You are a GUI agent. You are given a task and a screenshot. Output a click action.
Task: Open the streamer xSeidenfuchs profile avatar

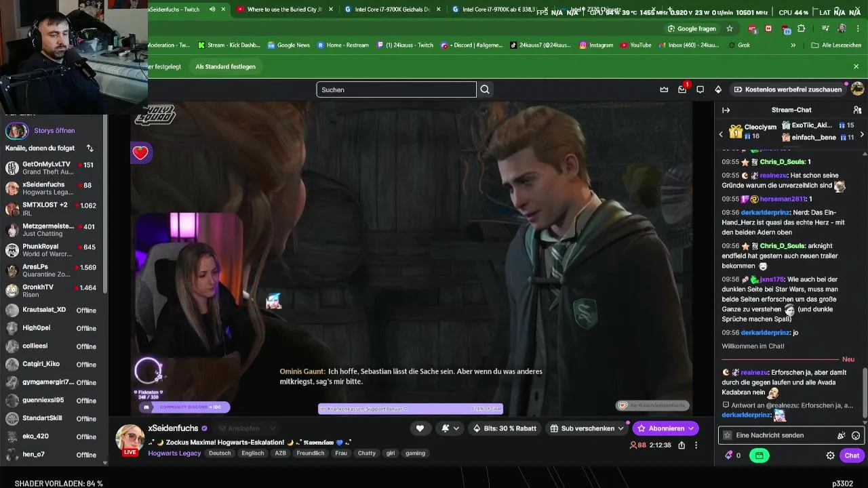pos(129,439)
